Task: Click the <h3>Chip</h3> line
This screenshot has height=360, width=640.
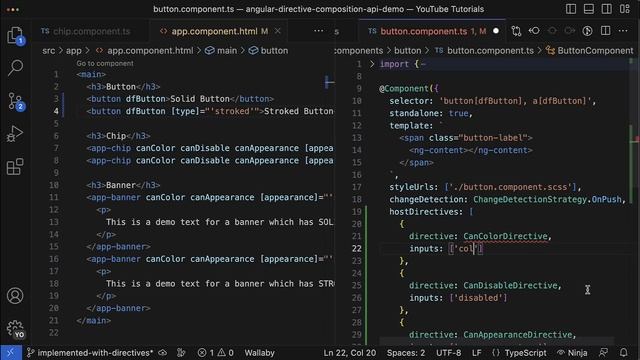Action: [118, 136]
